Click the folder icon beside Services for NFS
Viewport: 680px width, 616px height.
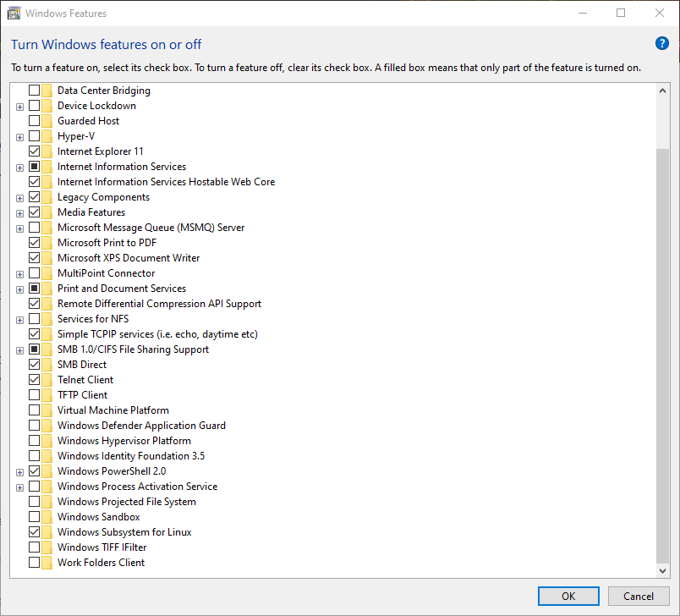point(47,319)
